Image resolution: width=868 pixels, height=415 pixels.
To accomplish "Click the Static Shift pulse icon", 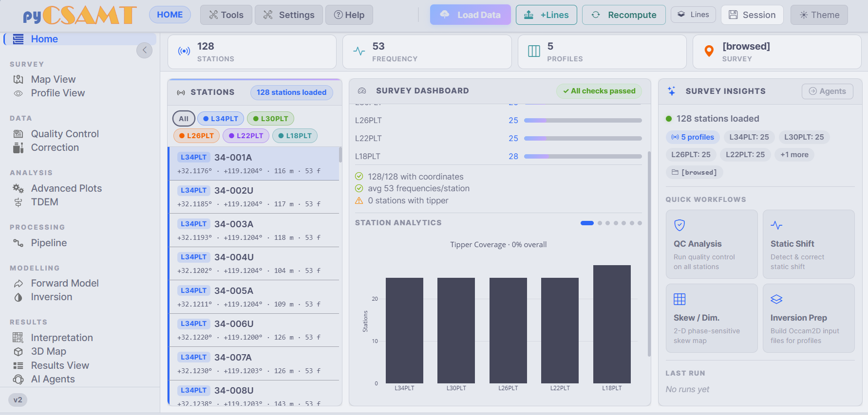I will pyautogui.click(x=776, y=225).
